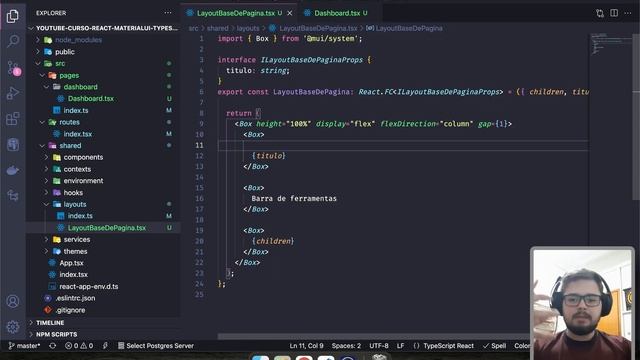Viewport: 640px width, 360px height.
Task: Split the editor right
Action: (614, 13)
